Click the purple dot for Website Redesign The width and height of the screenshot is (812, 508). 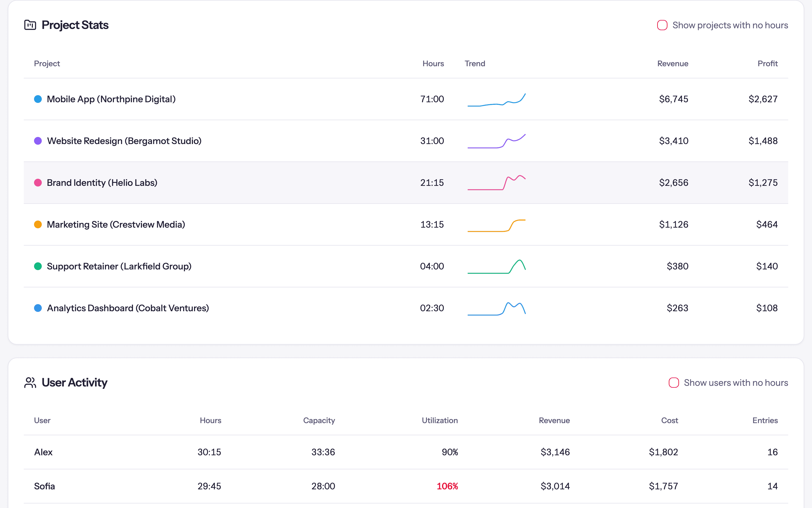pos(38,141)
